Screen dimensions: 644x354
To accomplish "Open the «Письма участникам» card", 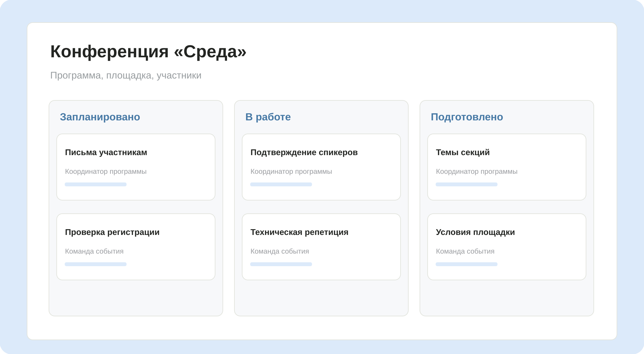I will point(136,167).
